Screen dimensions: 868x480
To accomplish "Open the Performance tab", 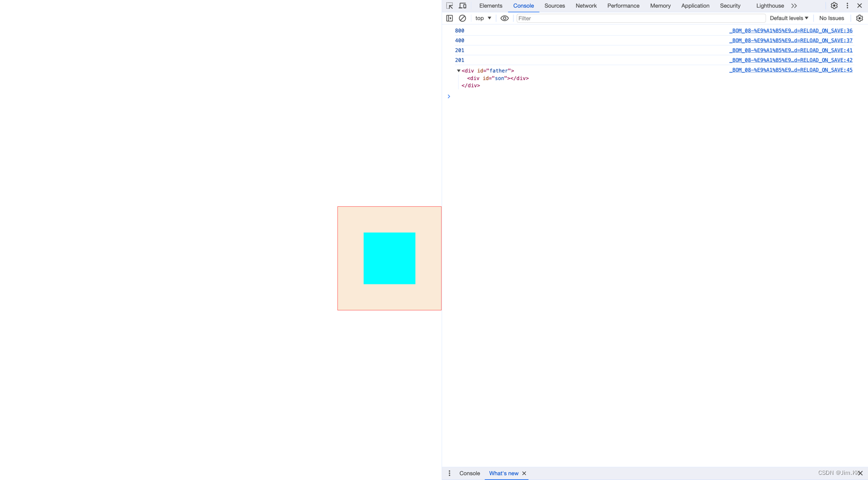I will (x=623, y=6).
